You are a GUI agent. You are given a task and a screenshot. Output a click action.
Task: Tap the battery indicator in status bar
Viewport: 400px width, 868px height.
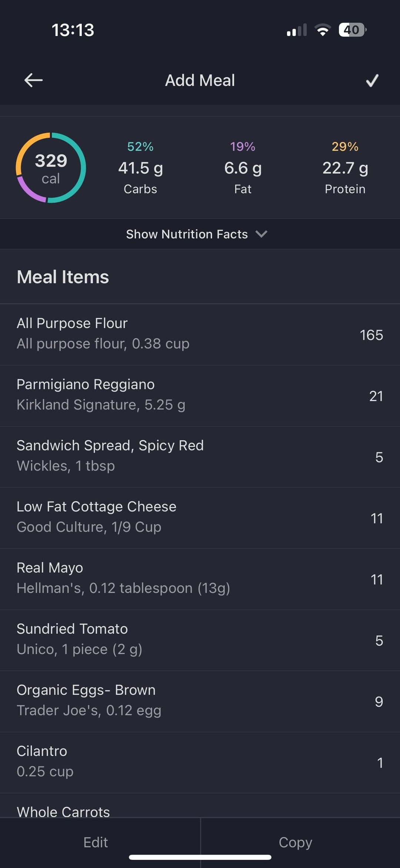point(352,30)
